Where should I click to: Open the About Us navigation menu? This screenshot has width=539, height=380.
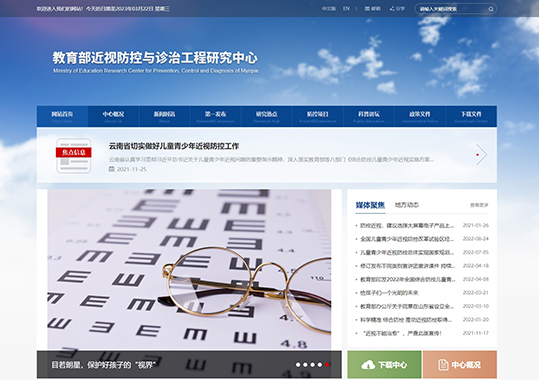[113, 117]
